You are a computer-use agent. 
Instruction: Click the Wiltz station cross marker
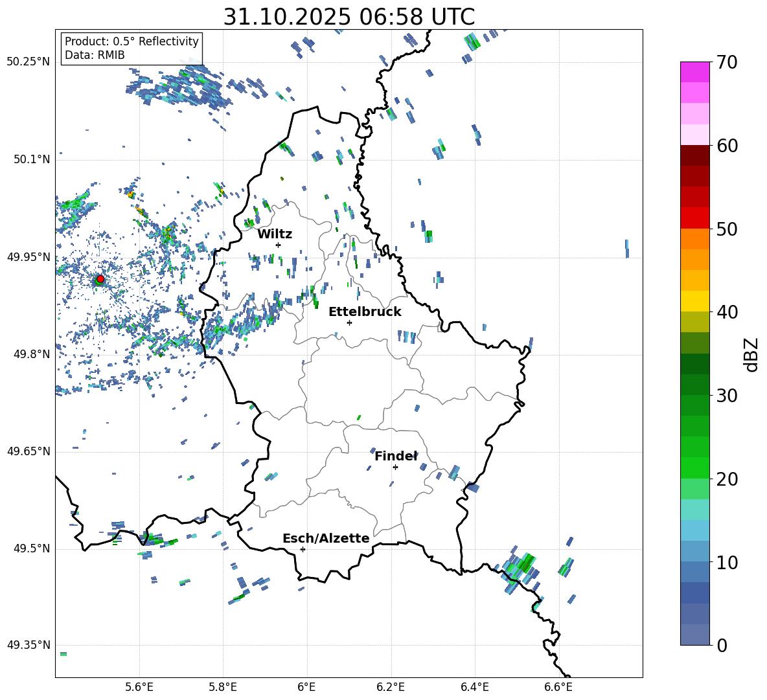(278, 245)
